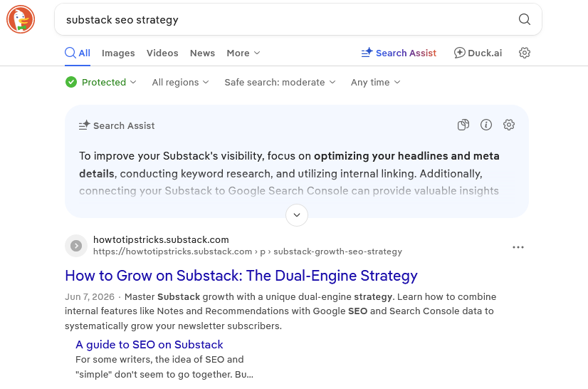Open Search Assist from the top bar
Image resolution: width=588 pixels, height=389 pixels.
[399, 53]
